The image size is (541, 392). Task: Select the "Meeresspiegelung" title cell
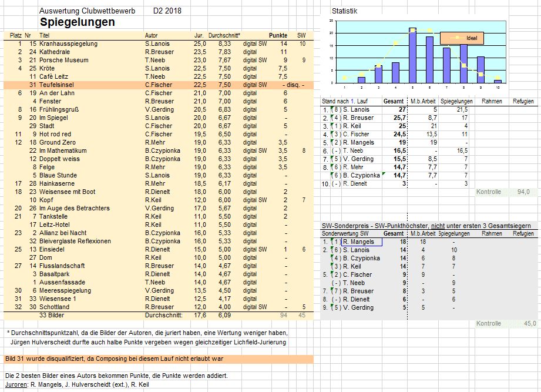[65, 290]
